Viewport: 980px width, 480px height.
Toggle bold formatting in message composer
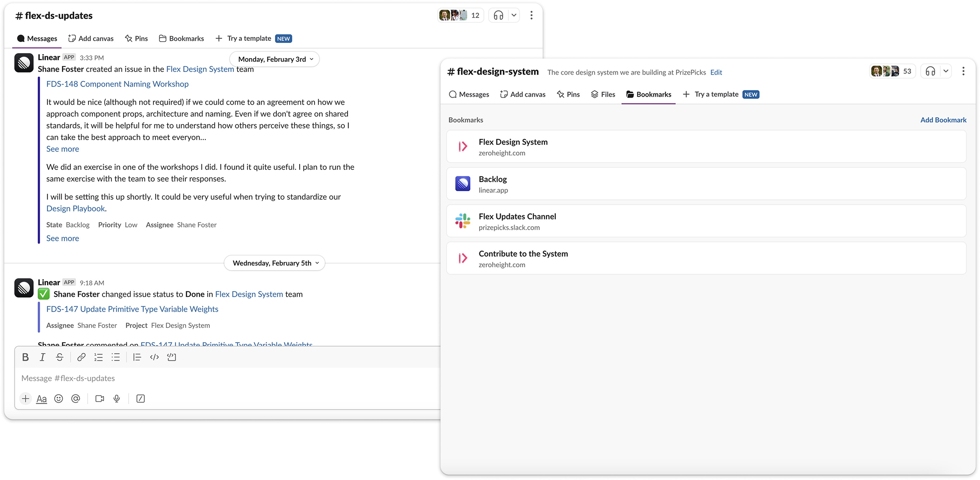26,357
